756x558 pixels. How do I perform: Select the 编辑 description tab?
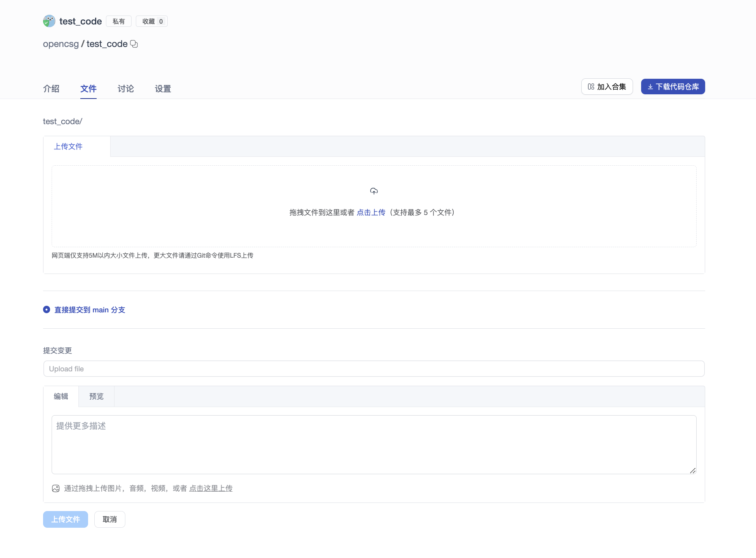tap(61, 396)
